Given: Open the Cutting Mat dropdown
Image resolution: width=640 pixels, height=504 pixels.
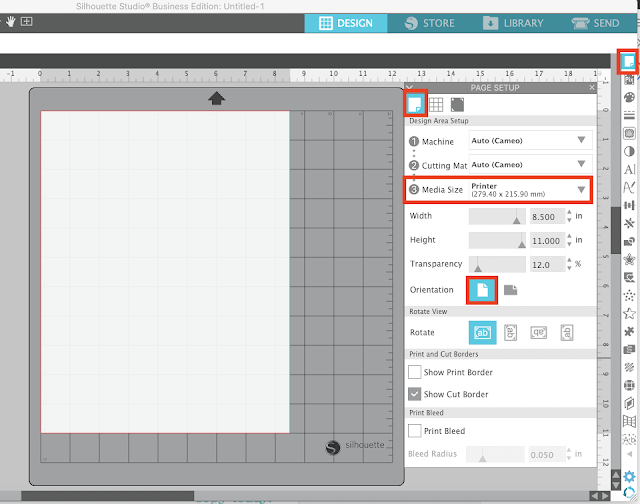Looking at the screenshot, I should [x=530, y=165].
